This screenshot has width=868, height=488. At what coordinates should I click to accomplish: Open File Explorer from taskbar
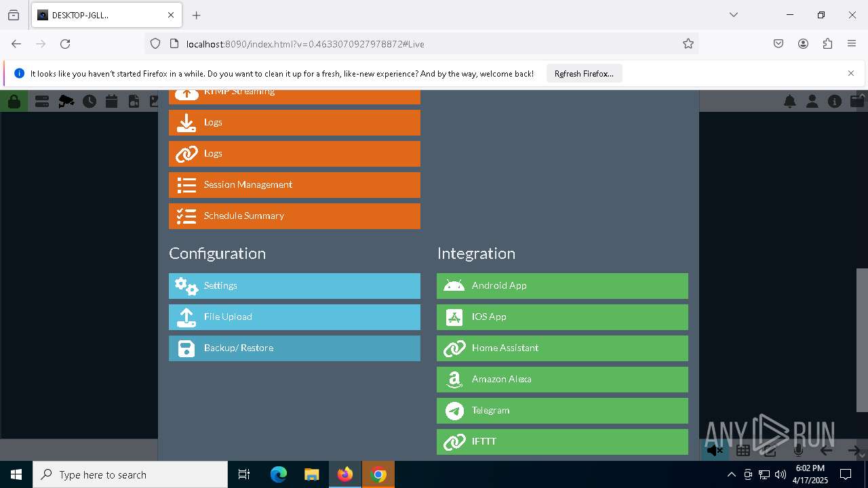(x=311, y=474)
